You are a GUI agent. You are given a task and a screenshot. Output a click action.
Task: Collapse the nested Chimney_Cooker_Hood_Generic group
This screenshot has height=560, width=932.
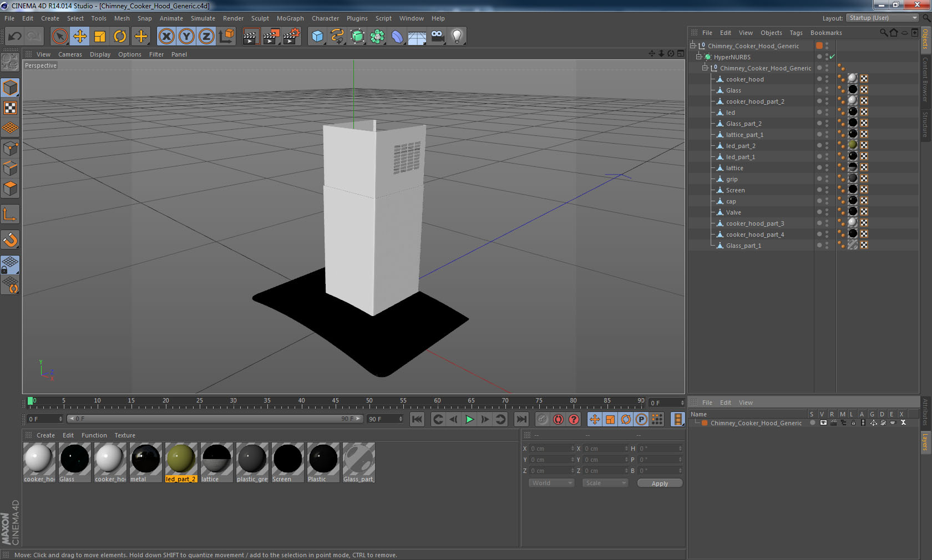[x=705, y=68]
